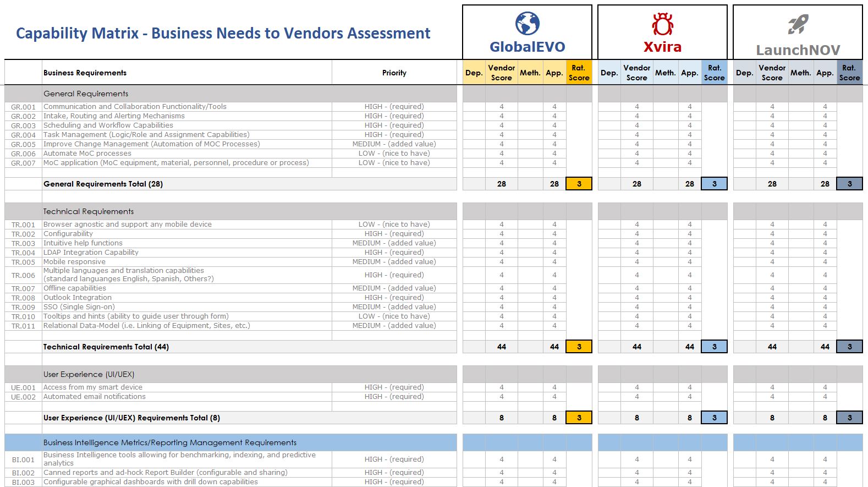Click GR.005 MEDIUM - (added value) priority
Screen dimensions: 868x487
pyautogui.click(x=394, y=144)
